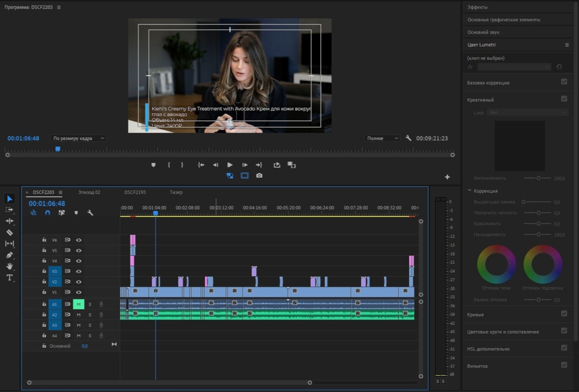Toggle Snap magnet in timeline
The image size is (579, 392).
point(48,213)
